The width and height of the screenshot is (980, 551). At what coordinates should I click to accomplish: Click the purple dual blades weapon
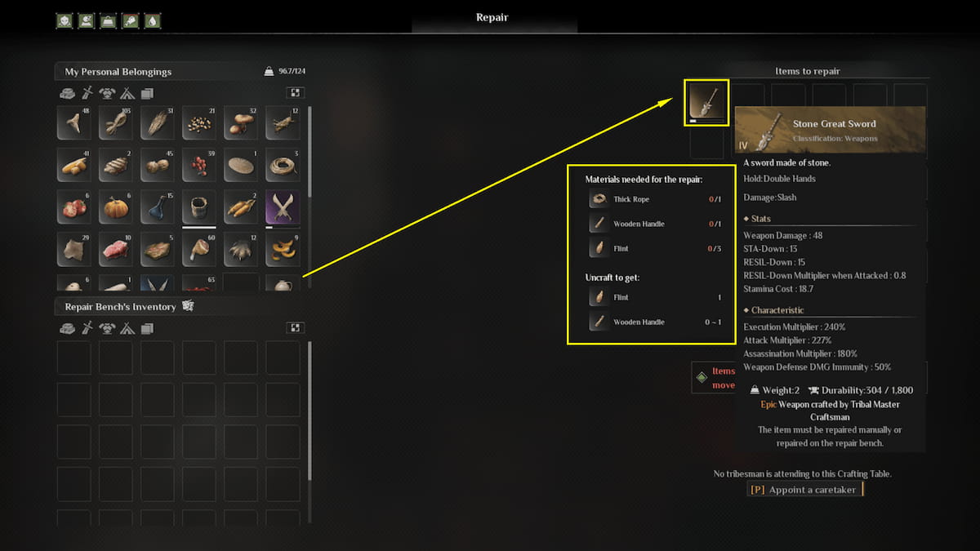282,207
